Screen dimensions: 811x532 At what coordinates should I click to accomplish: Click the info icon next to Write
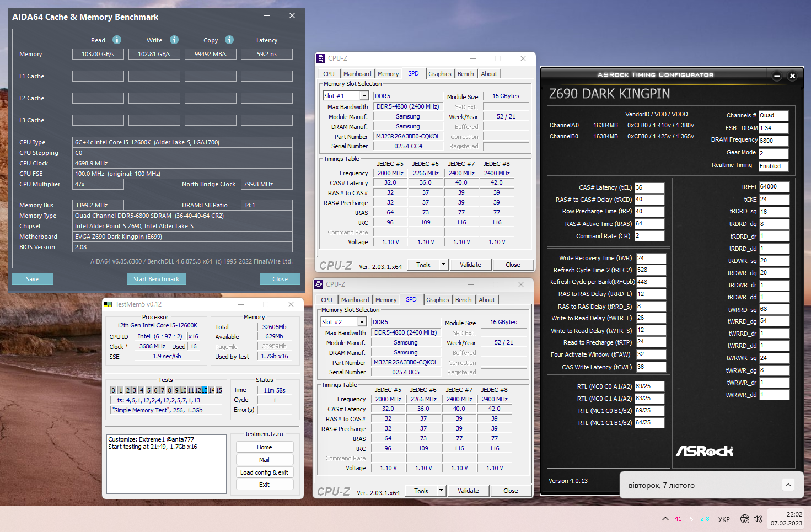[x=174, y=40]
